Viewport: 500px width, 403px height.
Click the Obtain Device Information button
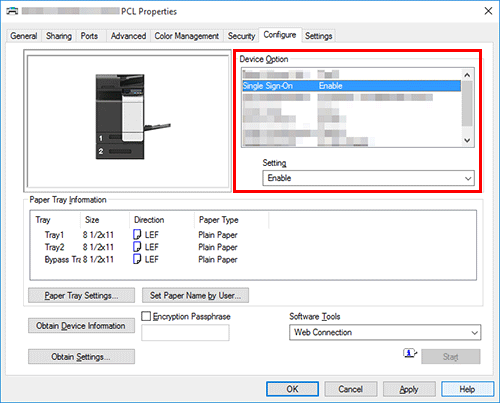81,326
